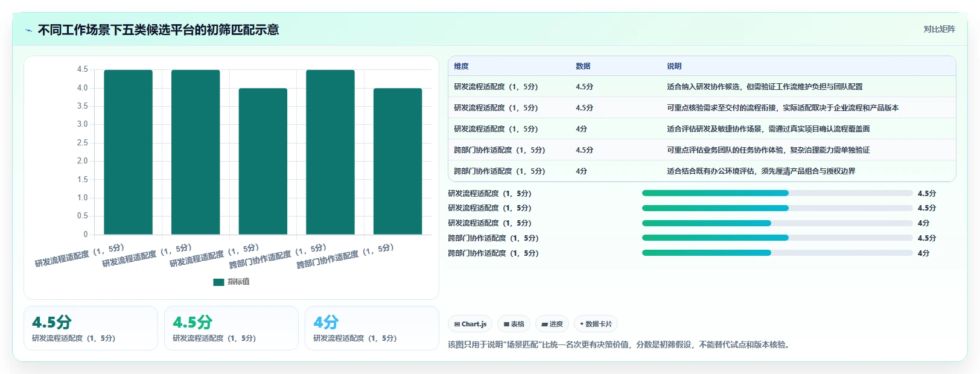Click the dashboard title 不同工作场景下五类候选平台的初筛匹配示意

pos(158,30)
